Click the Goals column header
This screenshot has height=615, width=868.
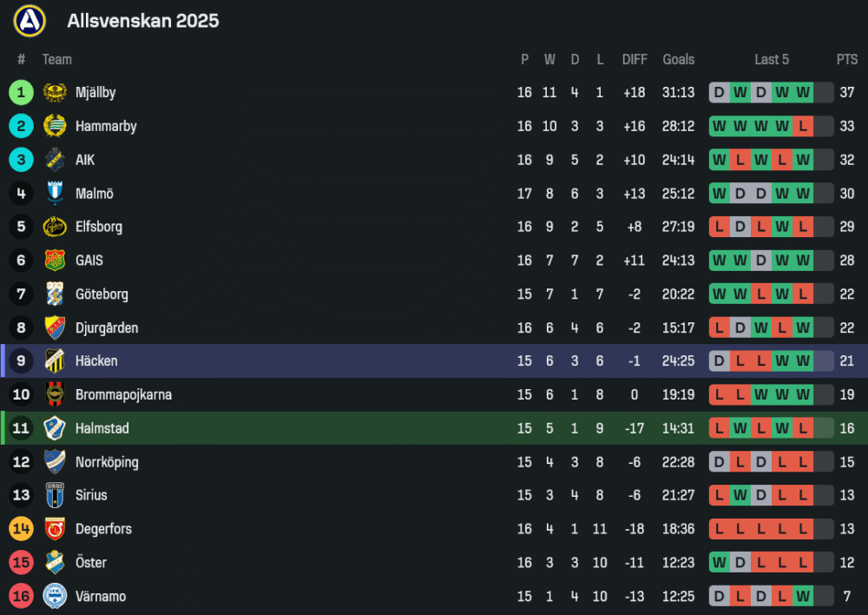(x=678, y=59)
